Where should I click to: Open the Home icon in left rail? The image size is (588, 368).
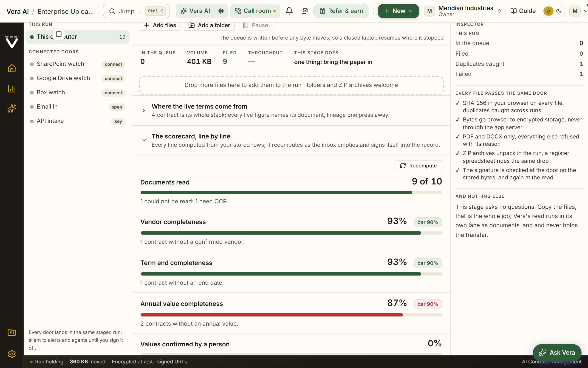[12, 68]
